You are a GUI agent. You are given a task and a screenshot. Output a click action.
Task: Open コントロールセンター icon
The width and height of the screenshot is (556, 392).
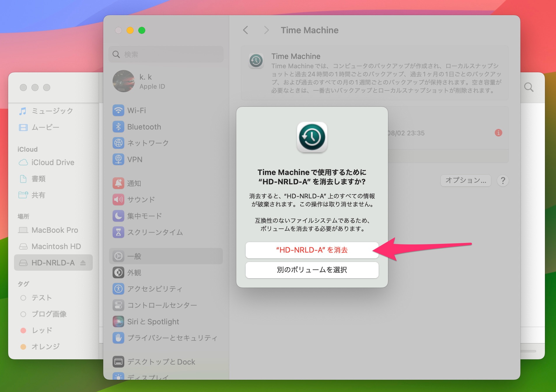point(118,305)
